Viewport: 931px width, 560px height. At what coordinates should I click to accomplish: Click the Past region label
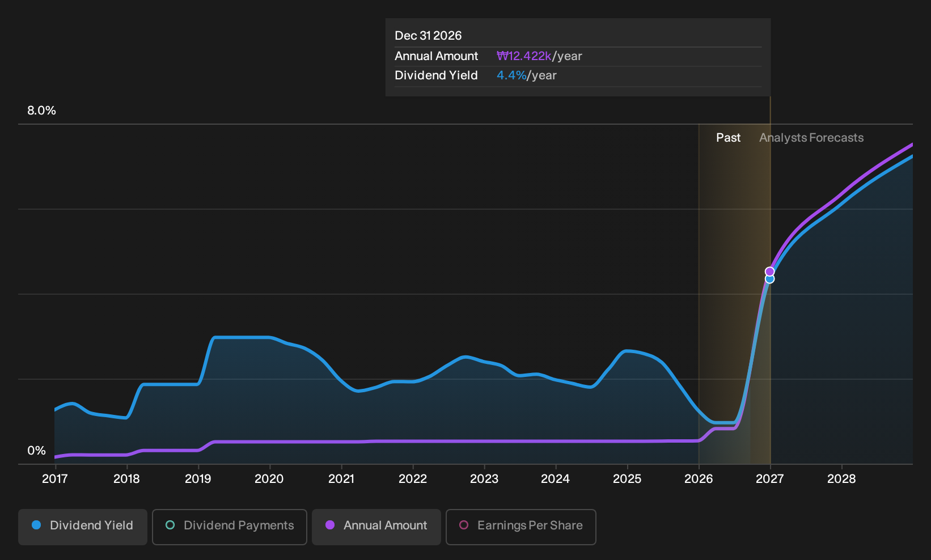click(728, 138)
